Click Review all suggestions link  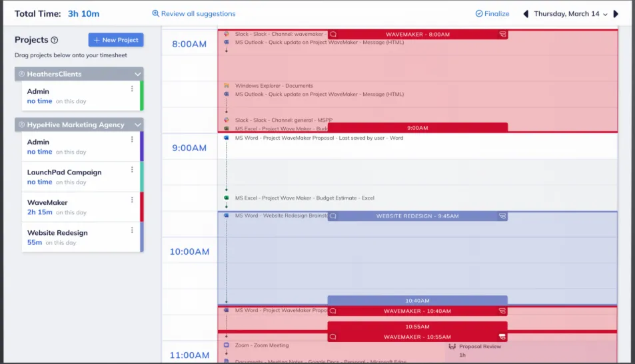tap(194, 14)
